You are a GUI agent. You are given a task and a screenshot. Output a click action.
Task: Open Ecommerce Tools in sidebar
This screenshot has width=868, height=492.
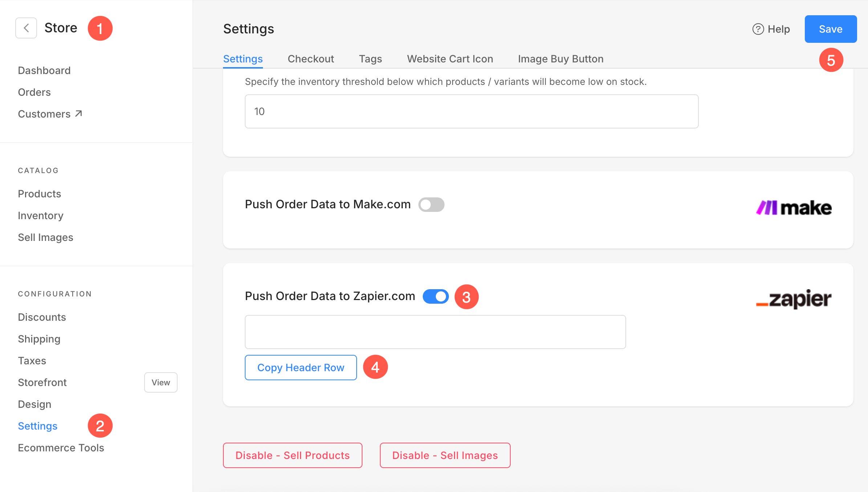coord(61,448)
